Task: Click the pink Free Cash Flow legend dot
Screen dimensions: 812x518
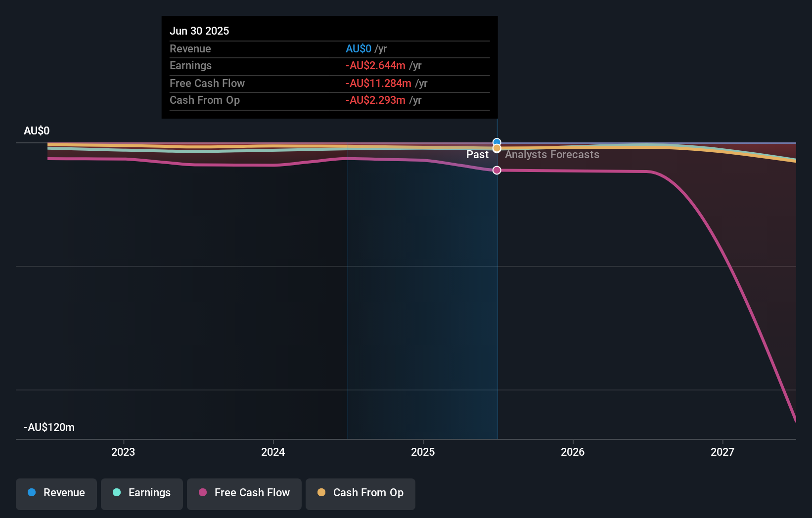Action: tap(203, 493)
